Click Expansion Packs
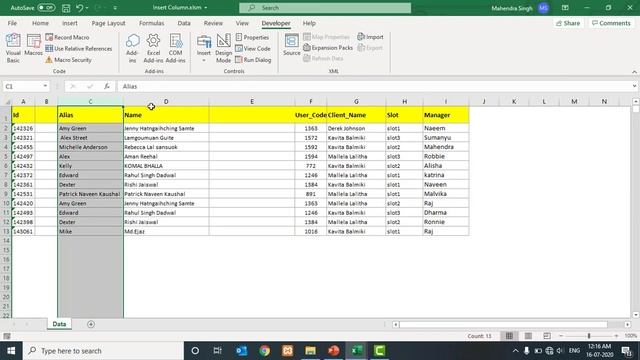This screenshot has width=640, height=360. point(328,48)
